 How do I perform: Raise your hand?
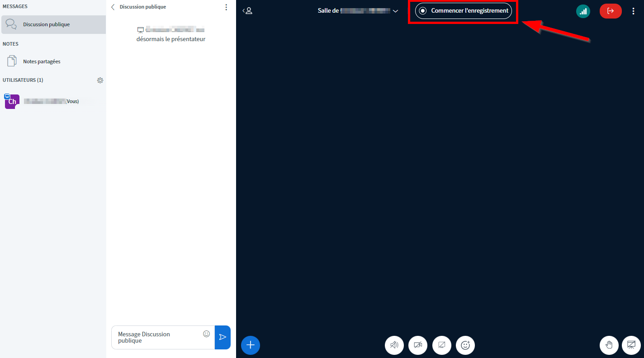[x=609, y=345]
